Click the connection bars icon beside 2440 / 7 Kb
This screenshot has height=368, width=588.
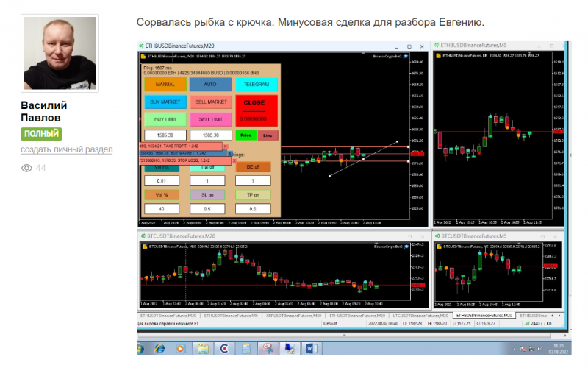coord(526,323)
